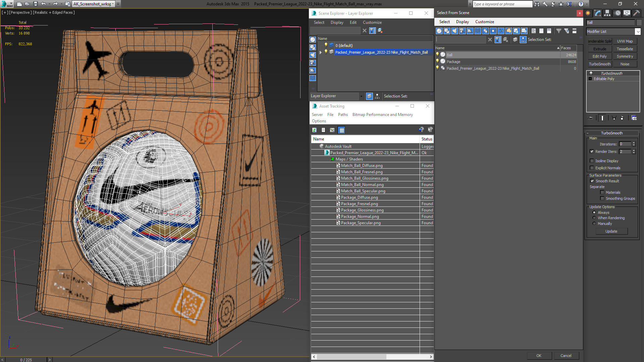Select the When Rendering update option

tap(594, 218)
